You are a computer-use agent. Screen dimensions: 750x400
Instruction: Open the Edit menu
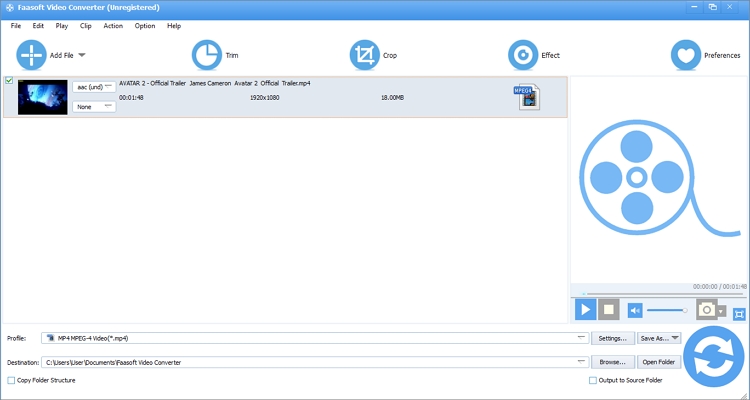click(x=38, y=26)
